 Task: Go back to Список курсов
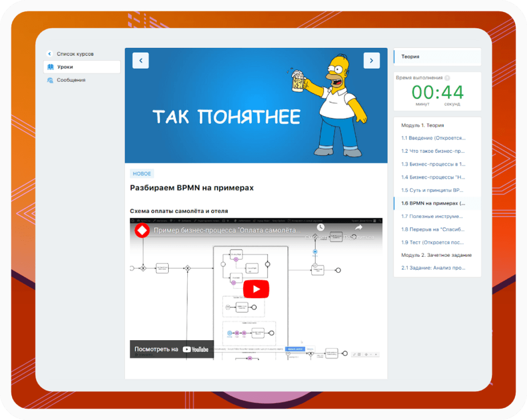coord(75,54)
